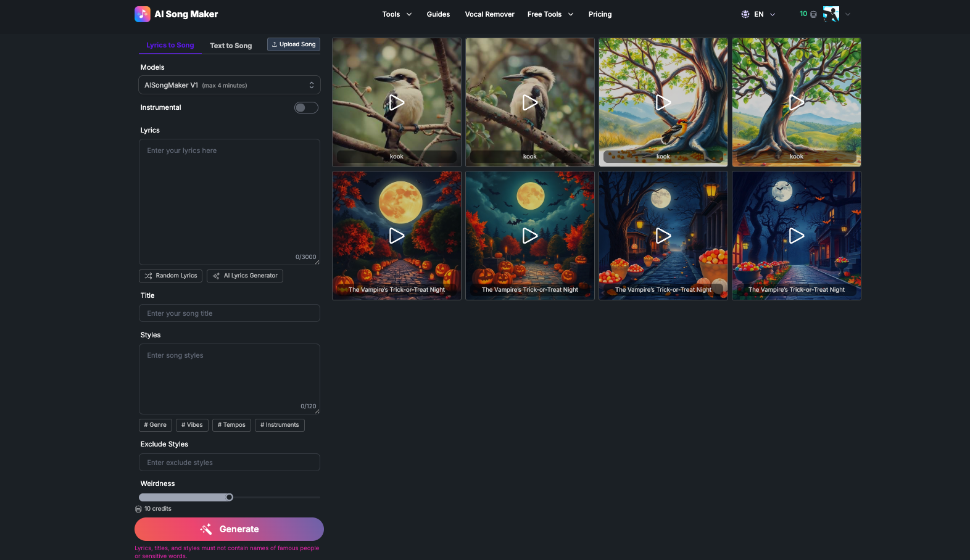This screenshot has height=560, width=970.
Task: Play first Vampire's Trick-or-Treat Night song
Action: tap(397, 236)
